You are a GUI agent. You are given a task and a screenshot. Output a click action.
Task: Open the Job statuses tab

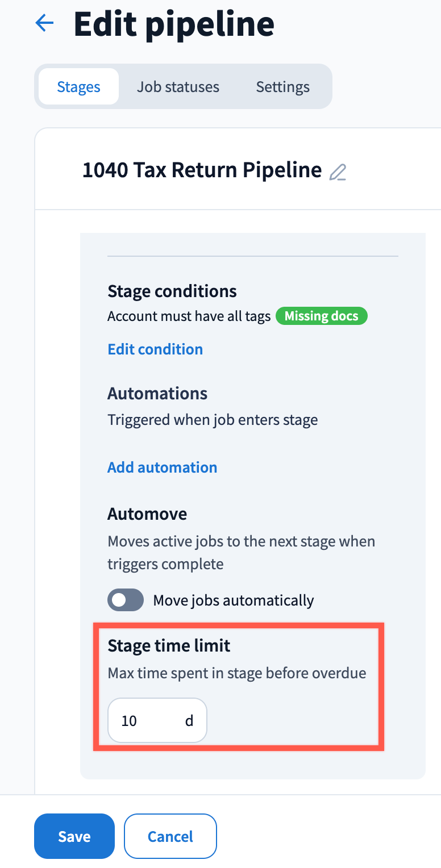pyautogui.click(x=178, y=87)
